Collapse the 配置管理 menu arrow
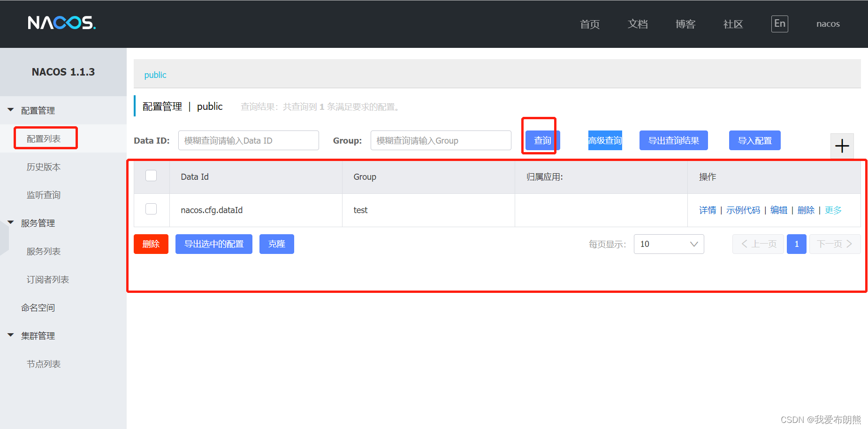The image size is (868, 429). pyautogui.click(x=11, y=110)
